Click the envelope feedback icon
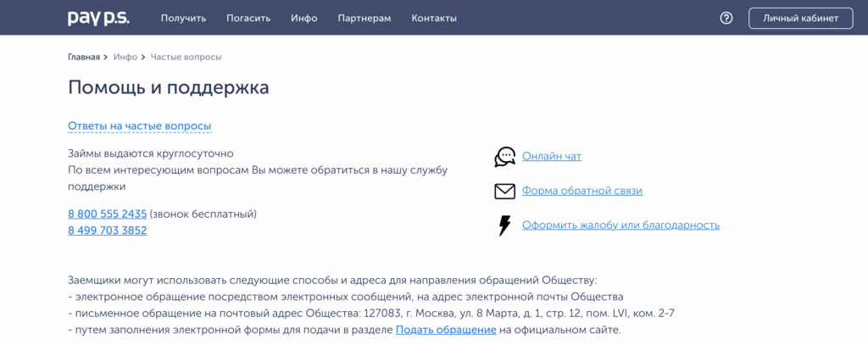 pos(504,191)
